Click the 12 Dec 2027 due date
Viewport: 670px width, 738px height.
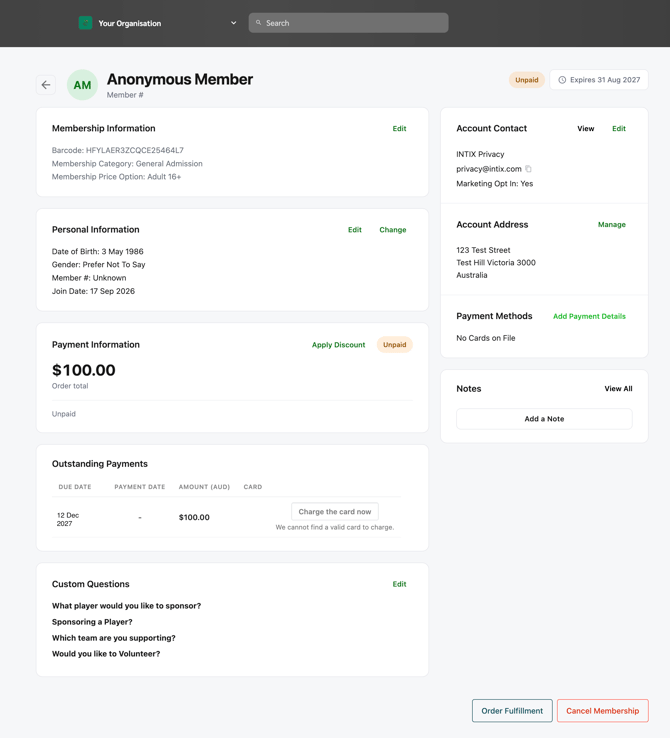[68, 519]
